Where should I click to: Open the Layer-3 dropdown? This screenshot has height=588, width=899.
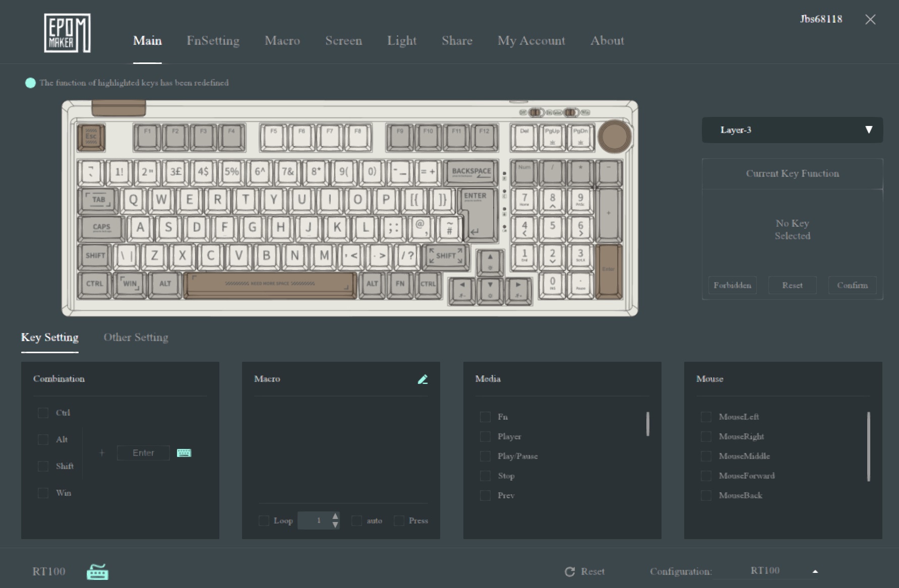(x=792, y=130)
